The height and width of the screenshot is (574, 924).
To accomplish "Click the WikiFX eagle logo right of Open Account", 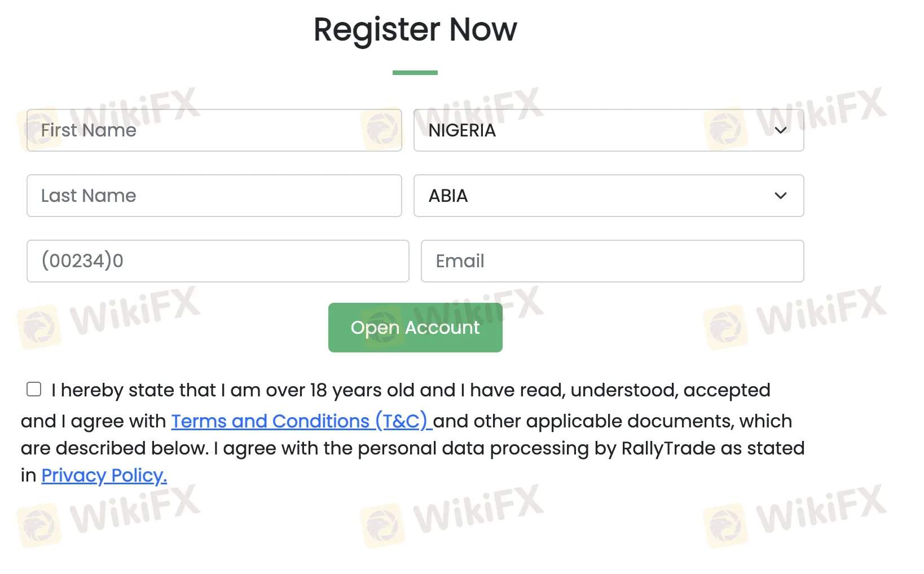I will 725,327.
